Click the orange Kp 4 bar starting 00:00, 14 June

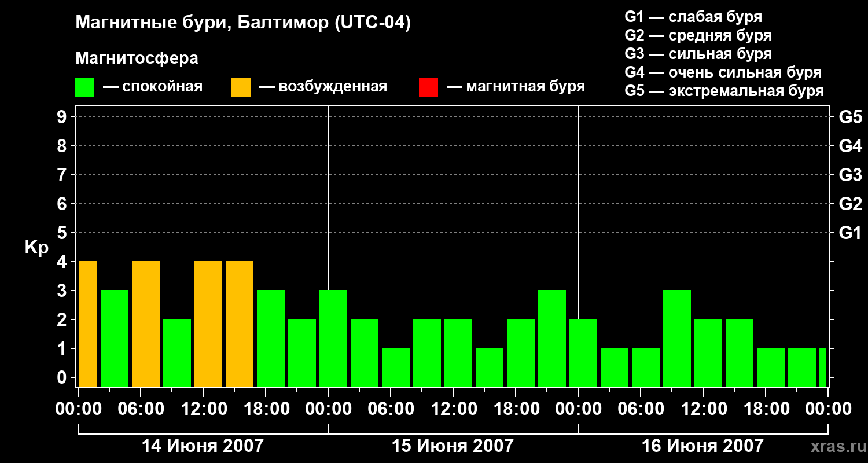(87, 324)
